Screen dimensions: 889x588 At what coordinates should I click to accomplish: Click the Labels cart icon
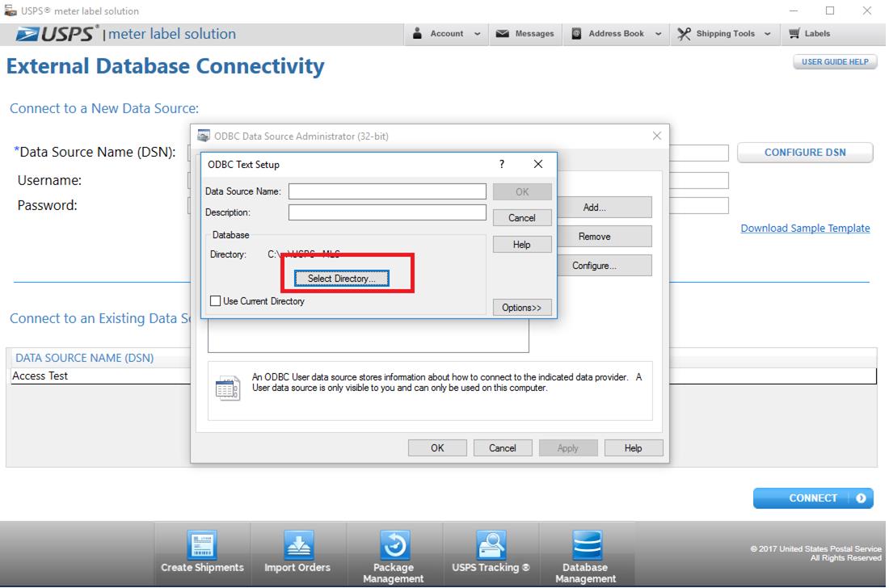[x=794, y=33]
